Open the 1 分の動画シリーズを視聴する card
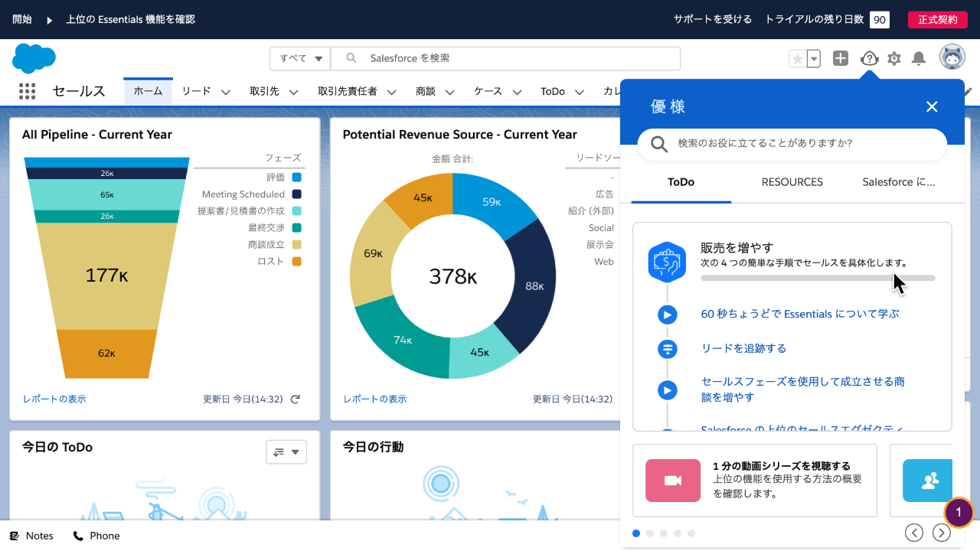The height and width of the screenshot is (551, 980). tap(755, 481)
